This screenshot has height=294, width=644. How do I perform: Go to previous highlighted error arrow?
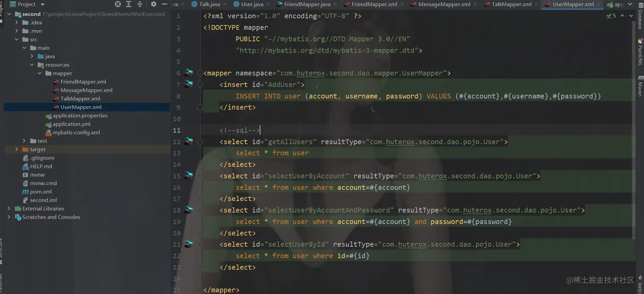[x=622, y=16]
